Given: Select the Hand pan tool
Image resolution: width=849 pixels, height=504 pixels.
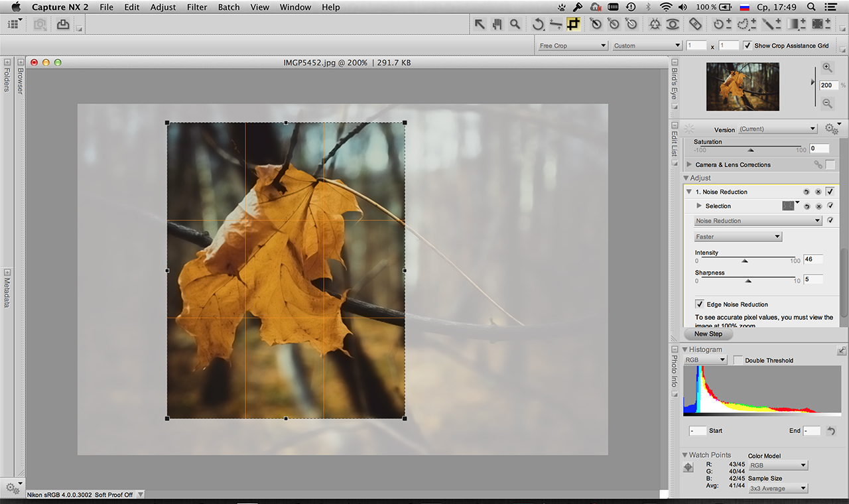Looking at the screenshot, I should tap(497, 24).
